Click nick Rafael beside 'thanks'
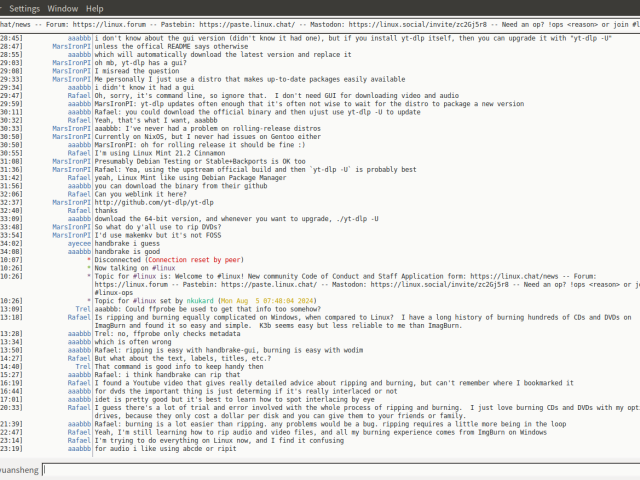The height and width of the screenshot is (480, 640). 79,211
